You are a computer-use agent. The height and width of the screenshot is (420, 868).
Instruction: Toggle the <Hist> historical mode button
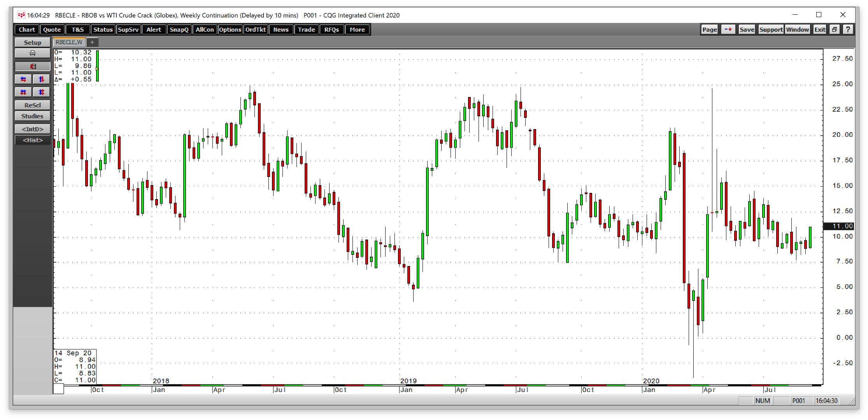click(x=33, y=140)
